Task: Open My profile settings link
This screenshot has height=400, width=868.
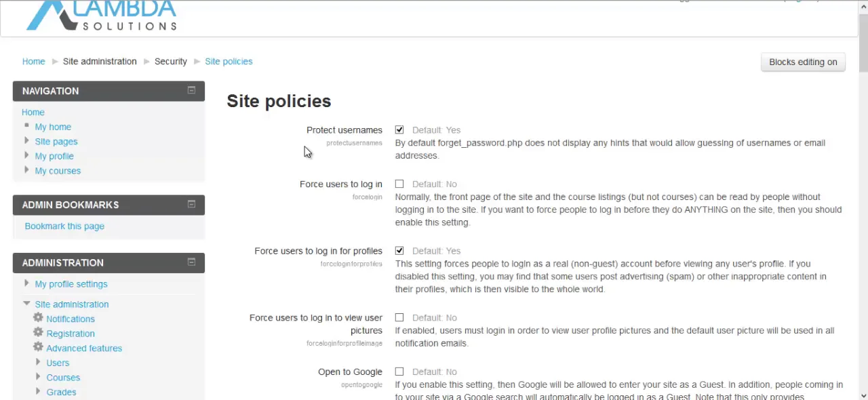Action: coord(71,284)
